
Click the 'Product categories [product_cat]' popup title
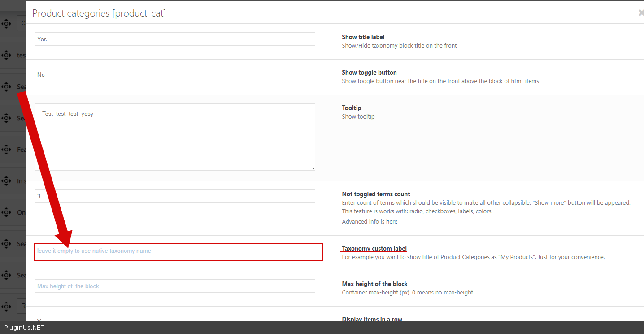coord(99,13)
